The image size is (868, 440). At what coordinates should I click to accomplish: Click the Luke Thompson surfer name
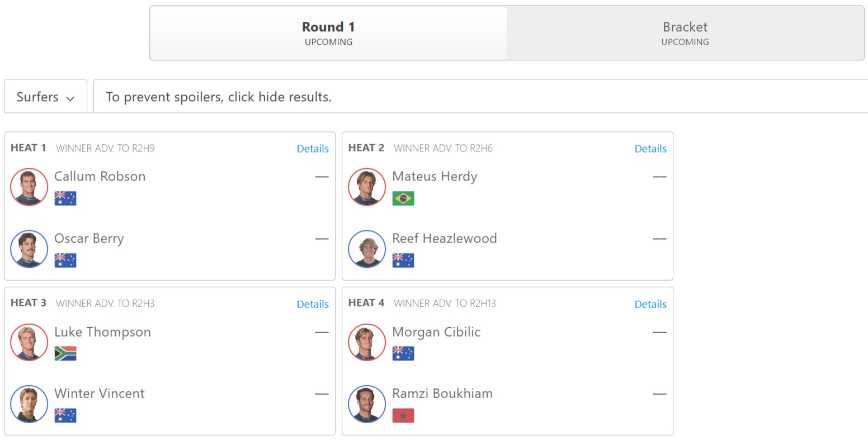(102, 332)
